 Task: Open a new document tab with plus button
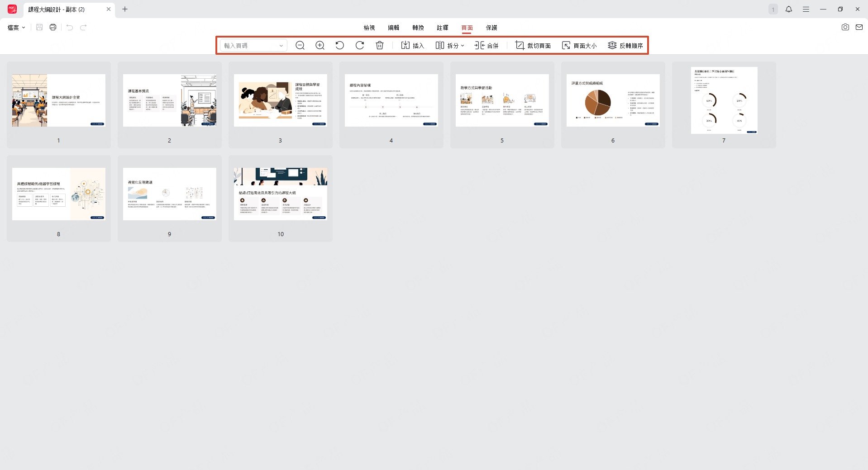(125, 9)
